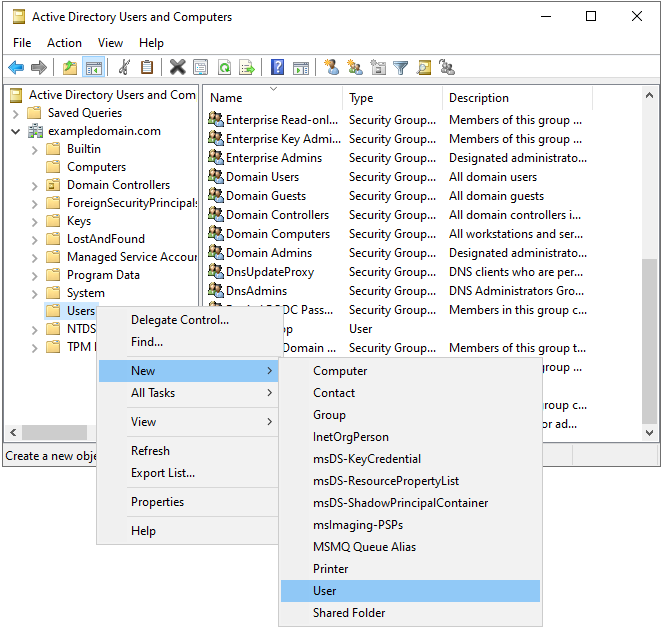Sort by the Description column header
The width and height of the screenshot is (662, 629).
518,98
